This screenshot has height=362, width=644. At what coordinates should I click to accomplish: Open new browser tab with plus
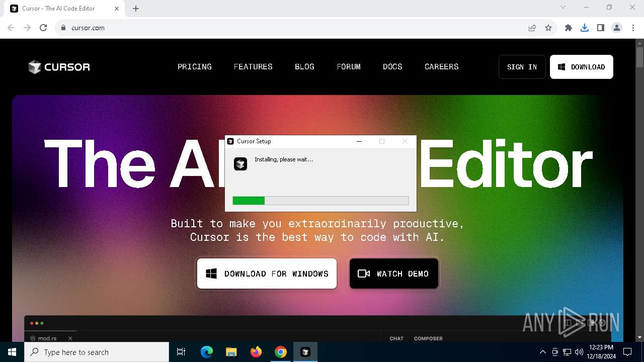[136, 9]
